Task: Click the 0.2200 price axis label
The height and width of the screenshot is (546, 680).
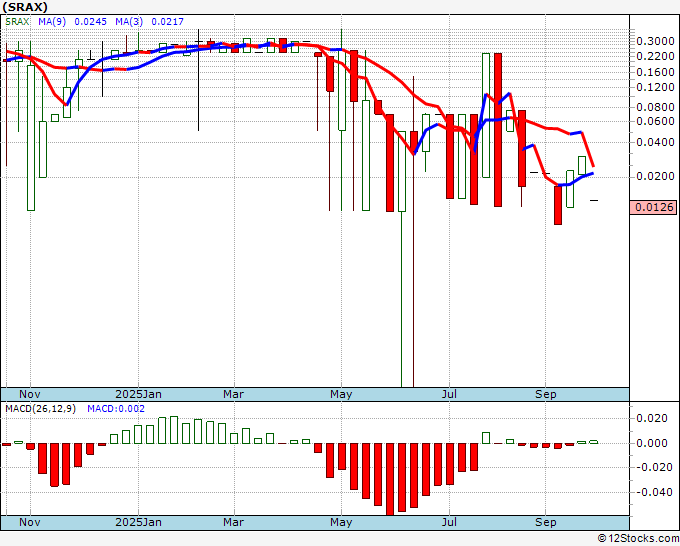Action: (x=655, y=56)
